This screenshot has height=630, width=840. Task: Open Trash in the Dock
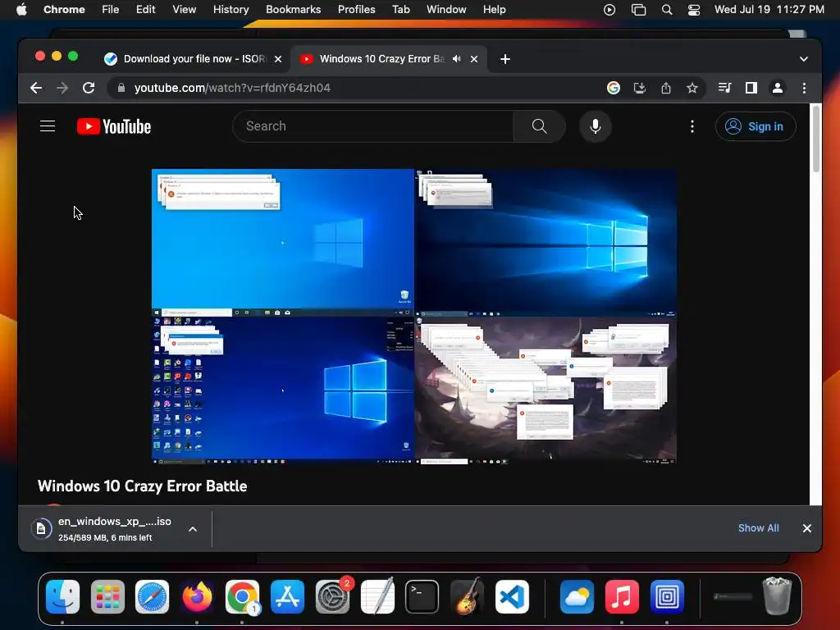(x=777, y=596)
